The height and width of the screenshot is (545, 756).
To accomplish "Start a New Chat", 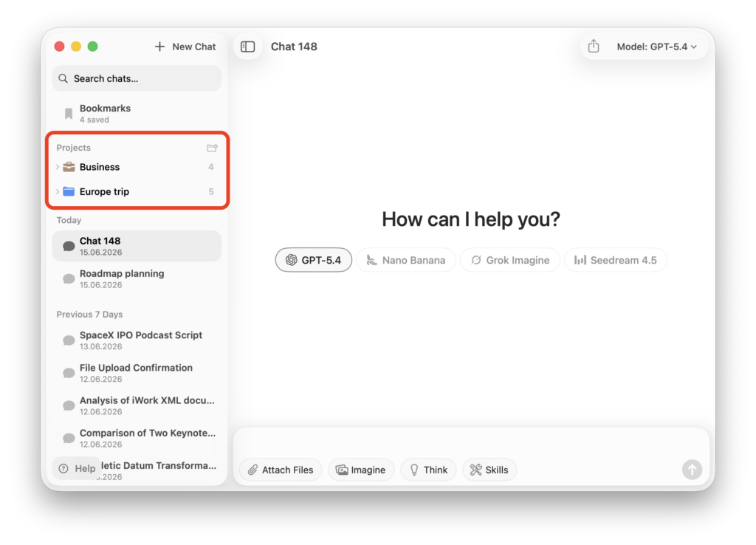I will tap(185, 47).
